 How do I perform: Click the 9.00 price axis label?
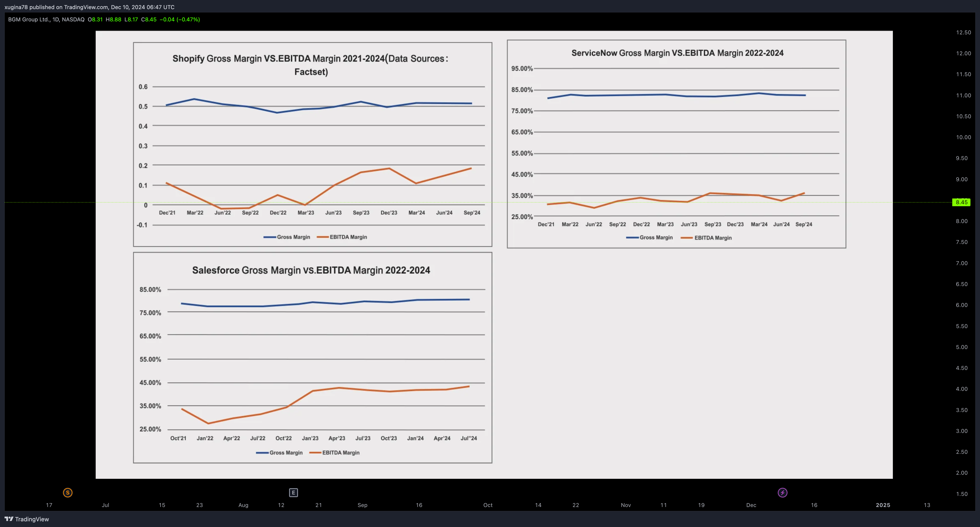pos(962,179)
